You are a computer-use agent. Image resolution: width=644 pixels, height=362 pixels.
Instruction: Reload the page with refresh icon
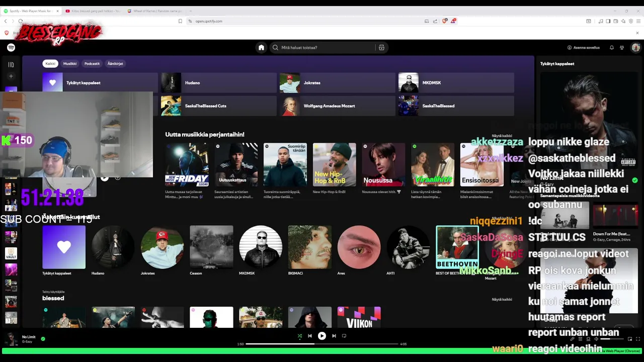21,21
